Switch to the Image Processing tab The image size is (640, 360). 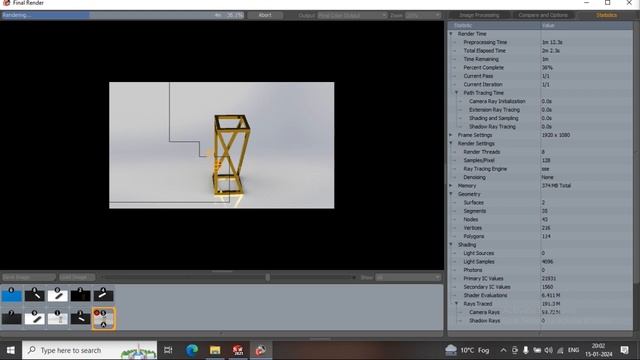click(479, 15)
